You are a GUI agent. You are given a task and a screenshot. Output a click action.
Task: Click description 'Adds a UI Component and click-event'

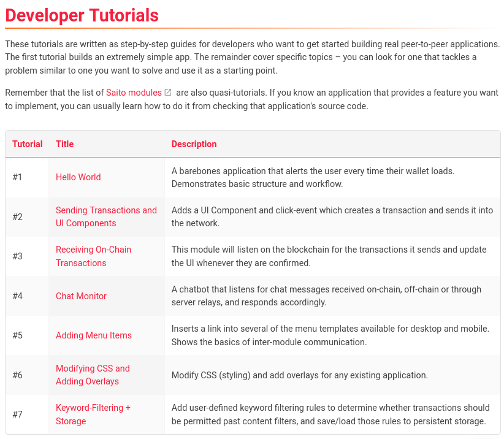(332, 216)
